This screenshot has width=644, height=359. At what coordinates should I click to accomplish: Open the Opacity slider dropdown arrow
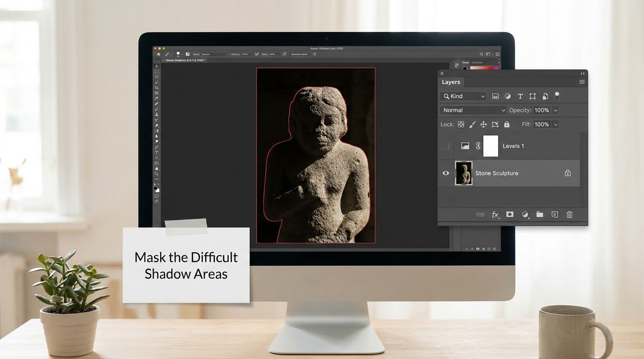pyautogui.click(x=556, y=110)
